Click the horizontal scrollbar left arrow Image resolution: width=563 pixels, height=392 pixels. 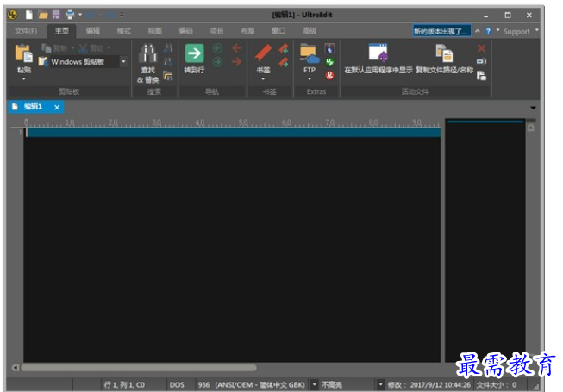point(15,368)
